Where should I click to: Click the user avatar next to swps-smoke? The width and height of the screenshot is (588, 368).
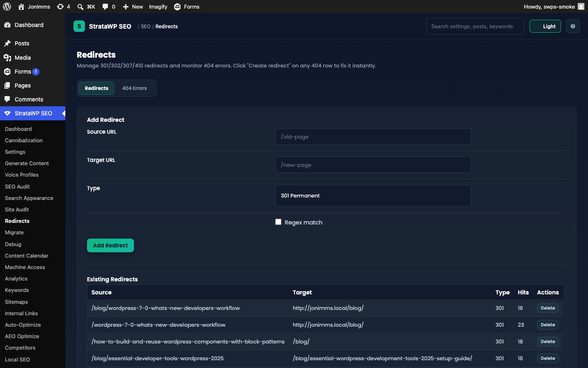pyautogui.click(x=581, y=7)
